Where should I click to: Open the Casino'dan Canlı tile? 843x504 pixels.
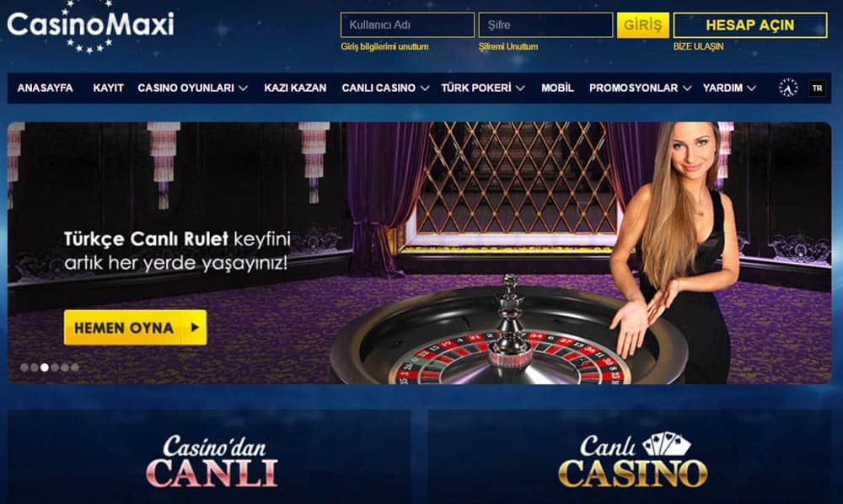209,457
